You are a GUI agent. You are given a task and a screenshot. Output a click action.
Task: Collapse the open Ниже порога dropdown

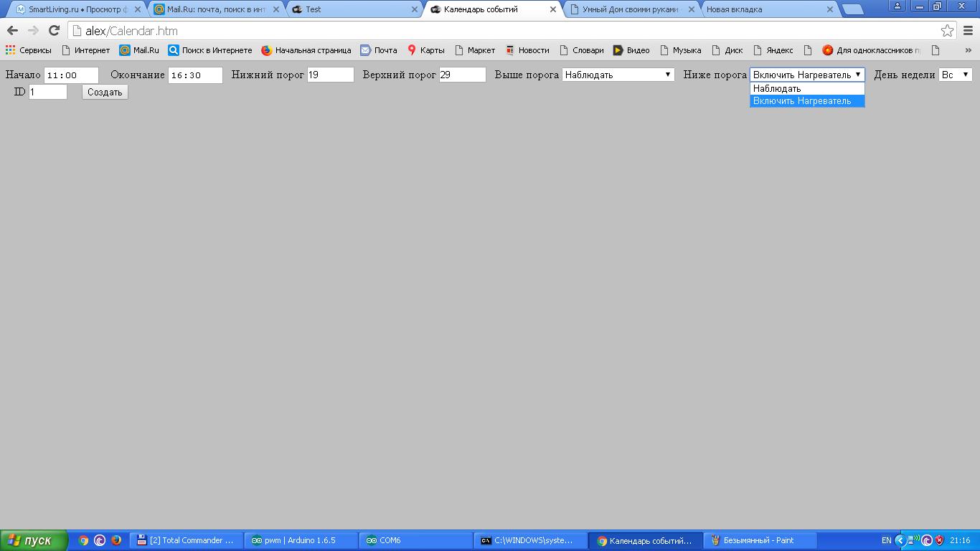point(807,75)
